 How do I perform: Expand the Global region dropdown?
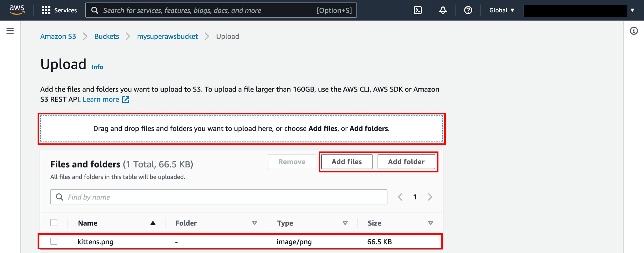[502, 10]
